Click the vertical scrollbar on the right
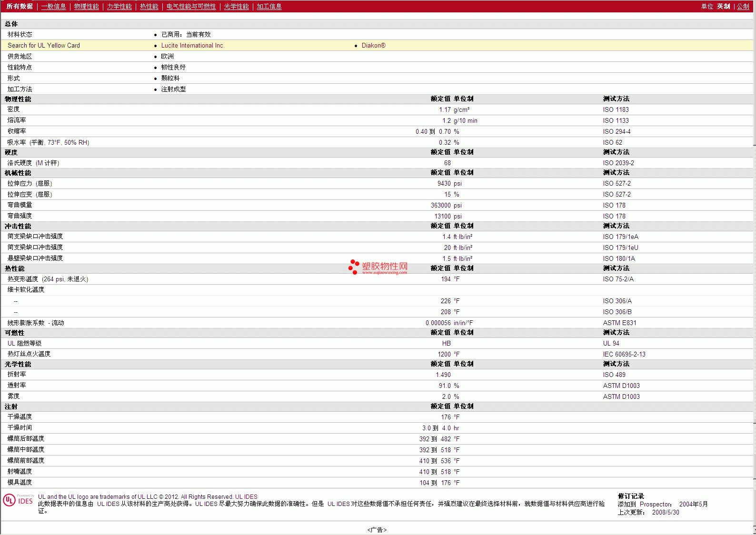Viewport: 756px width, 535px height. pyautogui.click(x=754, y=267)
